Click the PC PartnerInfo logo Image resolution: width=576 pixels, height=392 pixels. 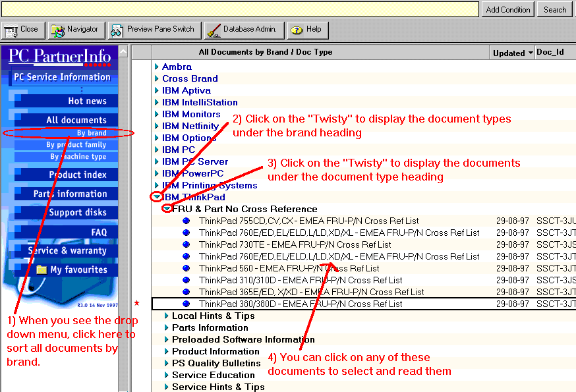60,56
